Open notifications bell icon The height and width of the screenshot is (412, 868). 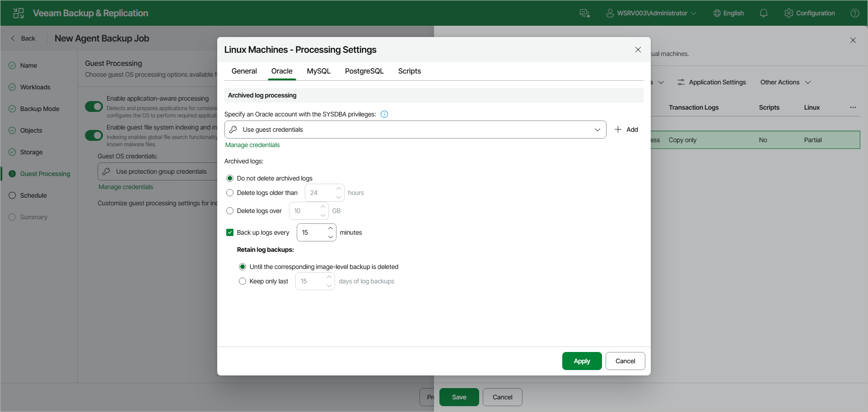pos(763,13)
